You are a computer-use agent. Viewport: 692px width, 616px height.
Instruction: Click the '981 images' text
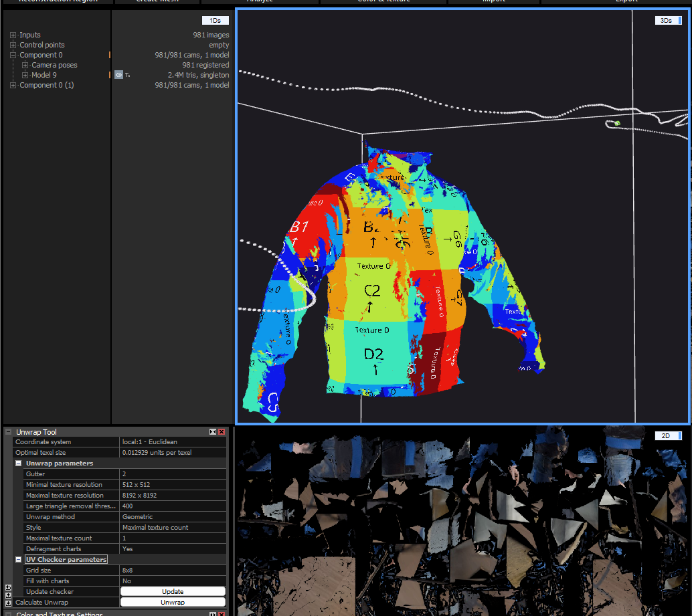[x=211, y=35]
